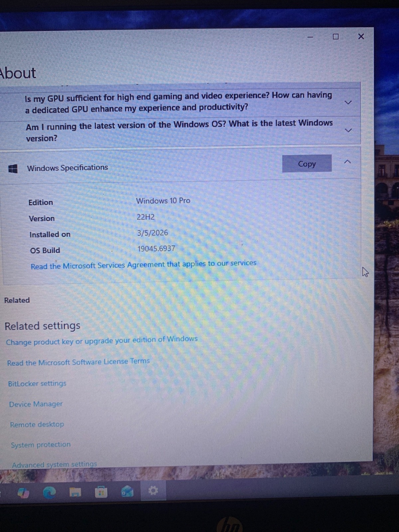399x532 pixels.
Task: Select the OS Build 19045.6937 value
Action: click(x=156, y=248)
